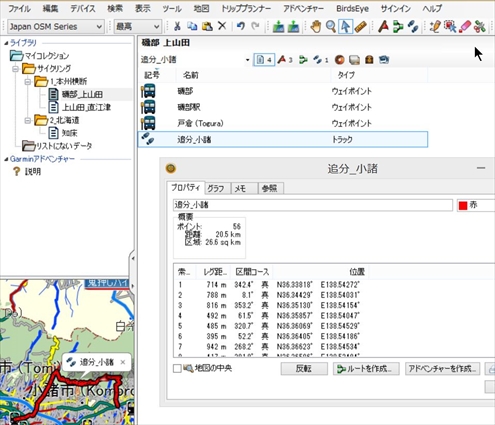The width and height of the screenshot is (495, 425).
Task: Sort by the 名前 column header
Action: click(x=253, y=75)
